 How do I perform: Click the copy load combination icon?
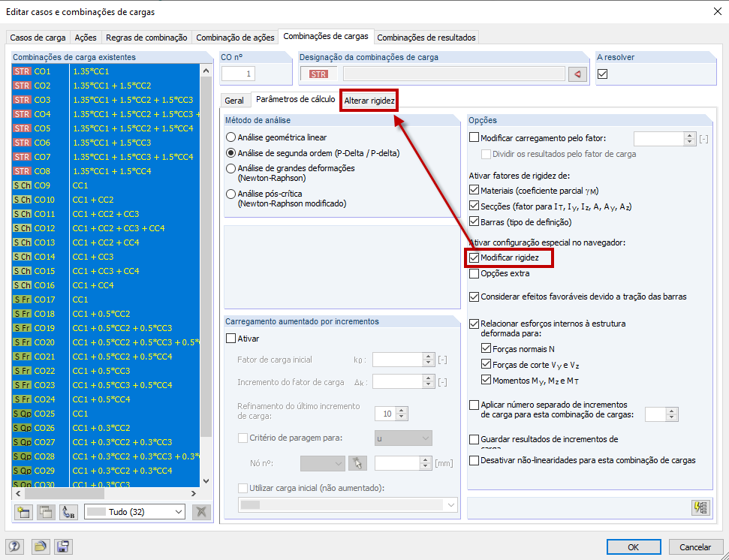coord(46,512)
